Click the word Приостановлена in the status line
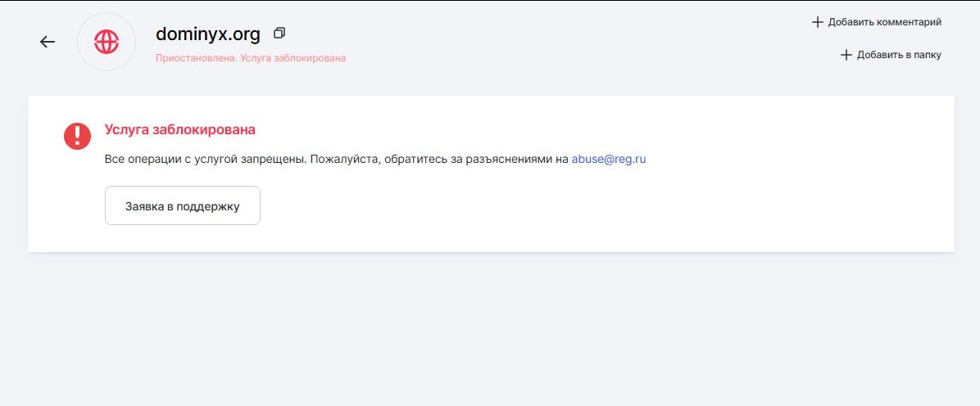This screenshot has height=406, width=980. point(195,58)
